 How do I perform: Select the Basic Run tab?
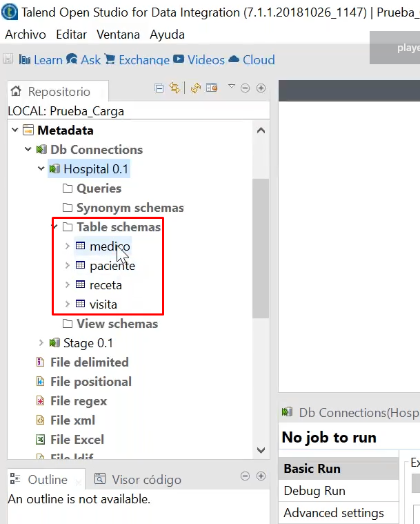coord(339,469)
